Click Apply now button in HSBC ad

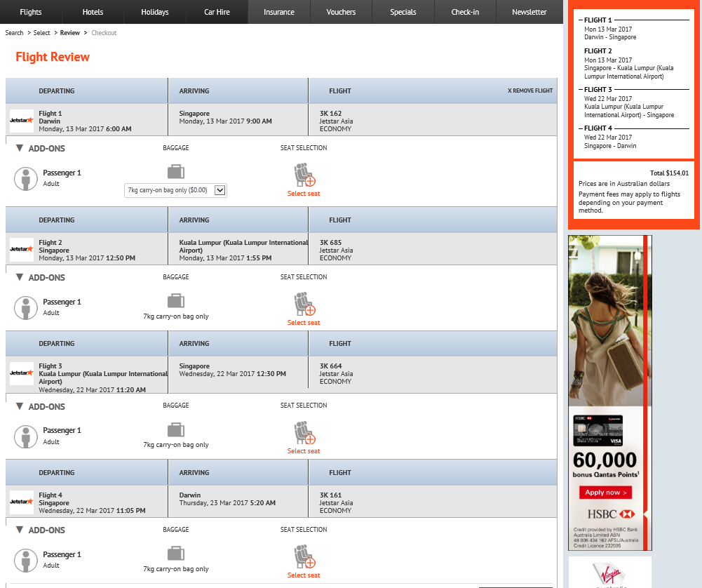coord(606,492)
